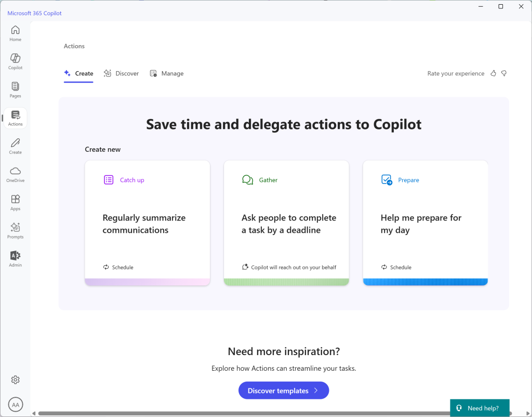Click the Gather chat bubbles icon
This screenshot has width=532, height=417.
point(248,179)
